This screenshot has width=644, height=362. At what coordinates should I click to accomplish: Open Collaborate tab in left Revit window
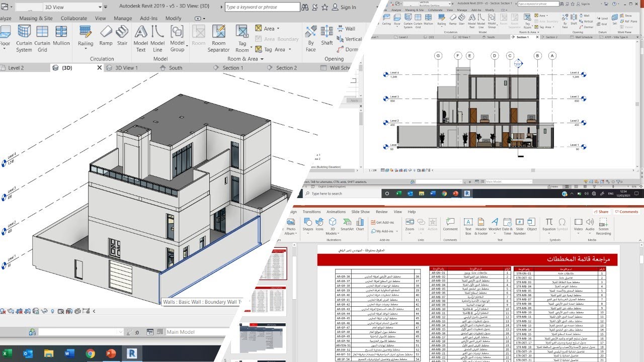(74, 18)
